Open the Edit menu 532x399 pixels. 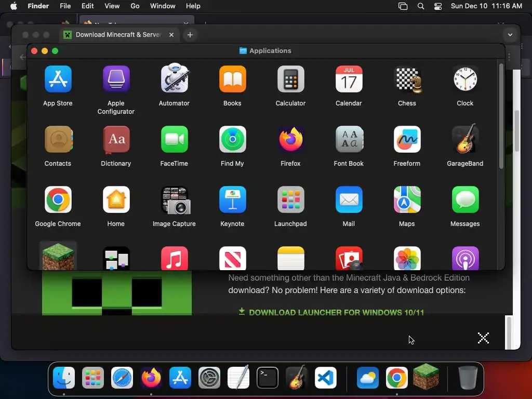[x=87, y=6]
